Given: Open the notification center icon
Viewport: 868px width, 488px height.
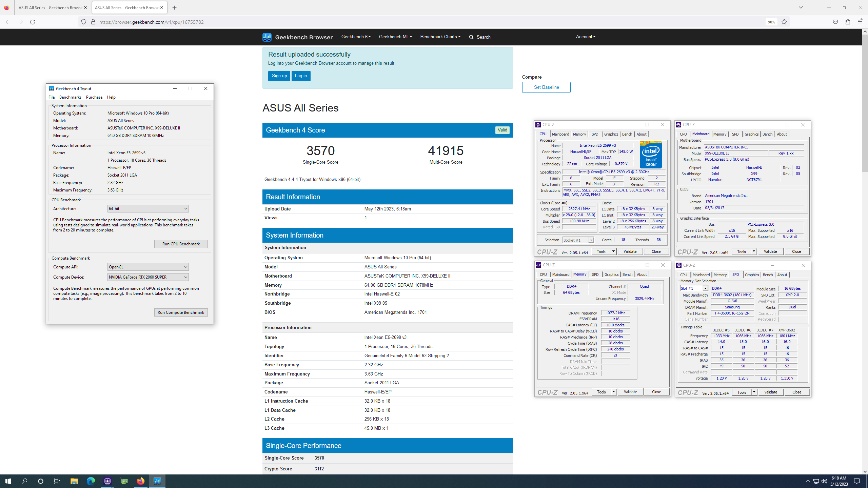Looking at the screenshot, I should point(857,481).
